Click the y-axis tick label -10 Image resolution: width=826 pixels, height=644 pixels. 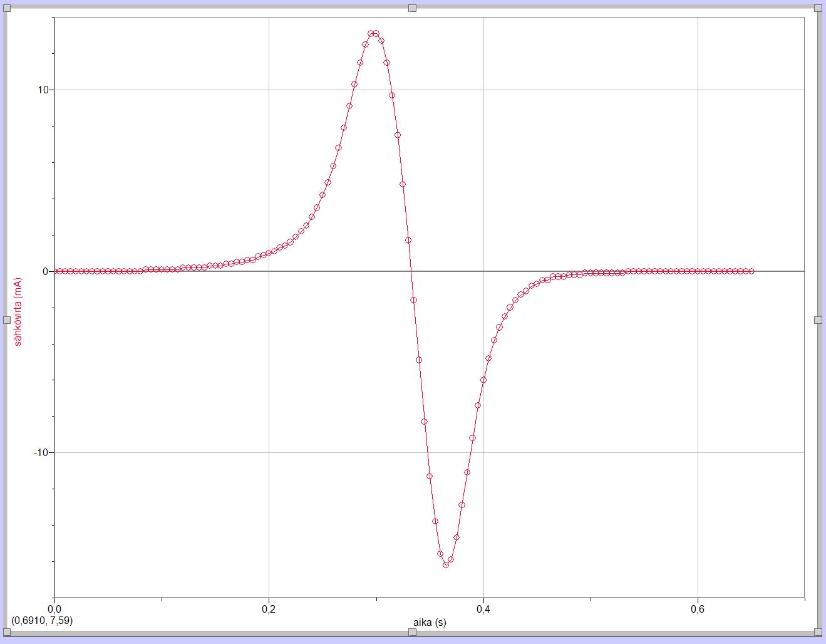click(x=41, y=453)
